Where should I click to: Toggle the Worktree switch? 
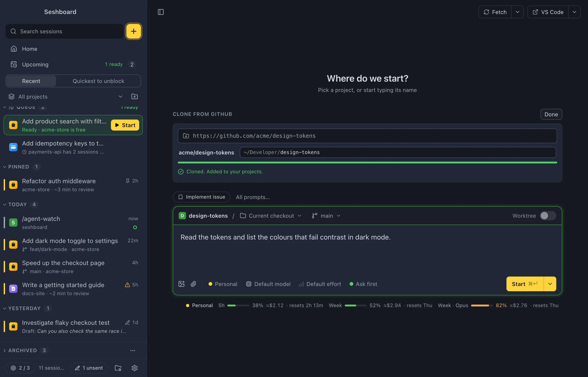coord(548,216)
